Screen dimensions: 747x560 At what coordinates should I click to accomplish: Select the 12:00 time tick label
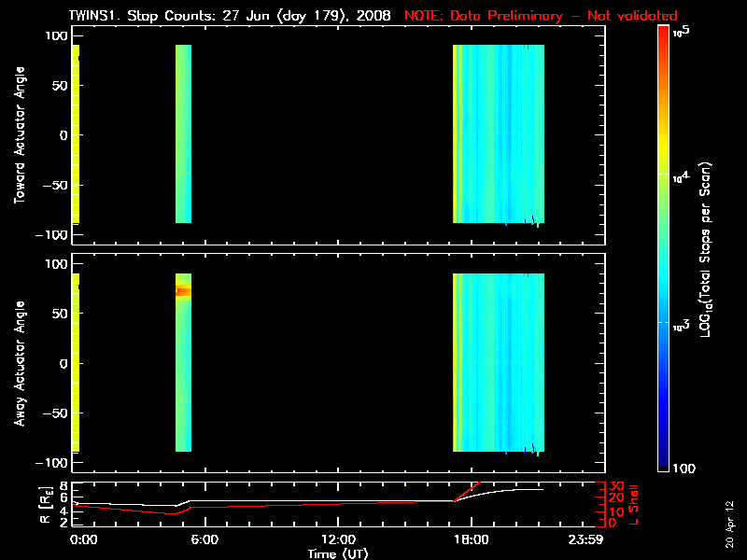(336, 540)
